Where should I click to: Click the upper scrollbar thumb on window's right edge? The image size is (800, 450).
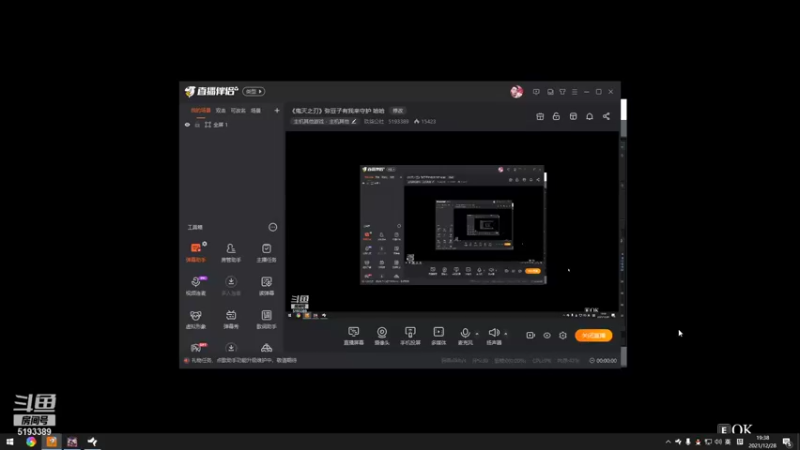pyautogui.click(x=623, y=110)
